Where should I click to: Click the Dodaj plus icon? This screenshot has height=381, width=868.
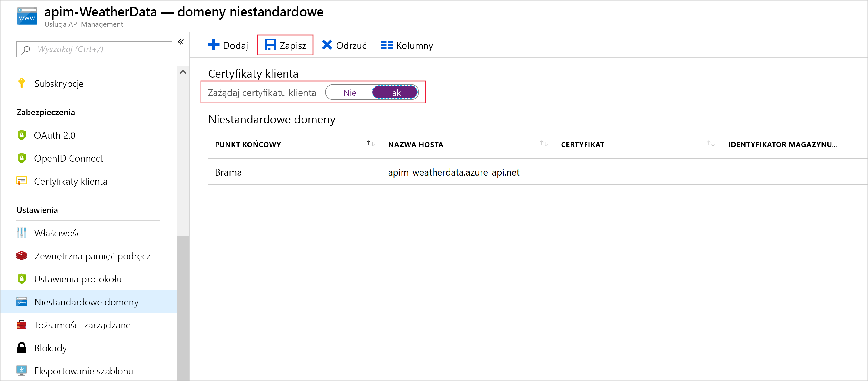pyautogui.click(x=214, y=45)
